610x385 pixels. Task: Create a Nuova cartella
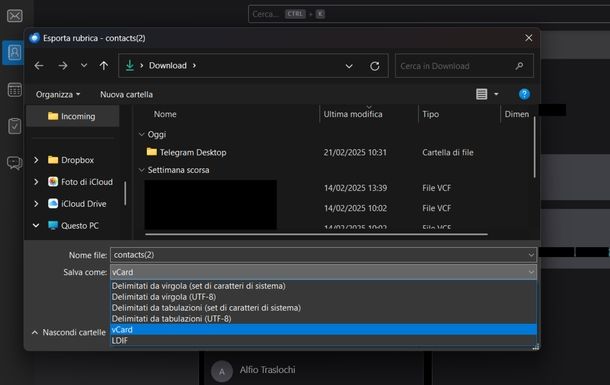click(x=126, y=94)
